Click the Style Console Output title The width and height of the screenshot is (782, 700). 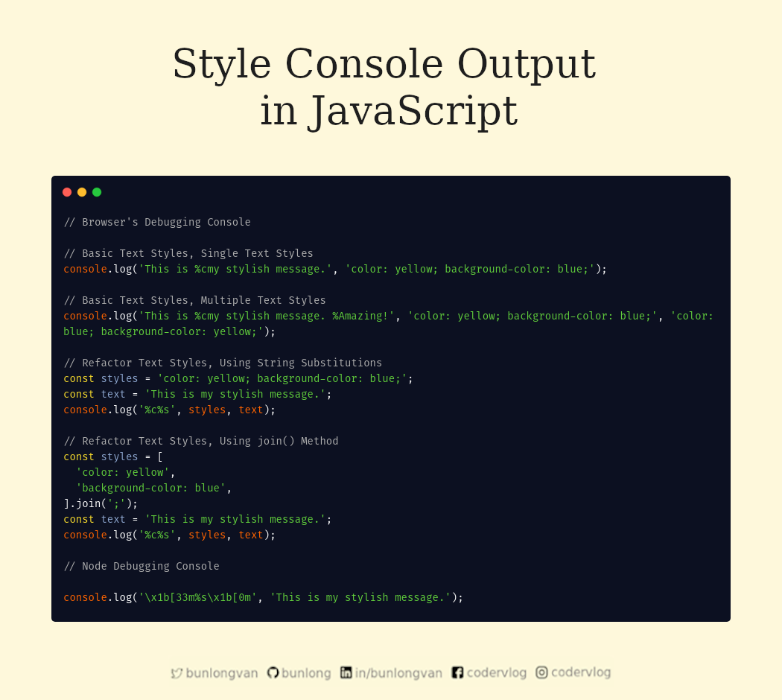[384, 65]
